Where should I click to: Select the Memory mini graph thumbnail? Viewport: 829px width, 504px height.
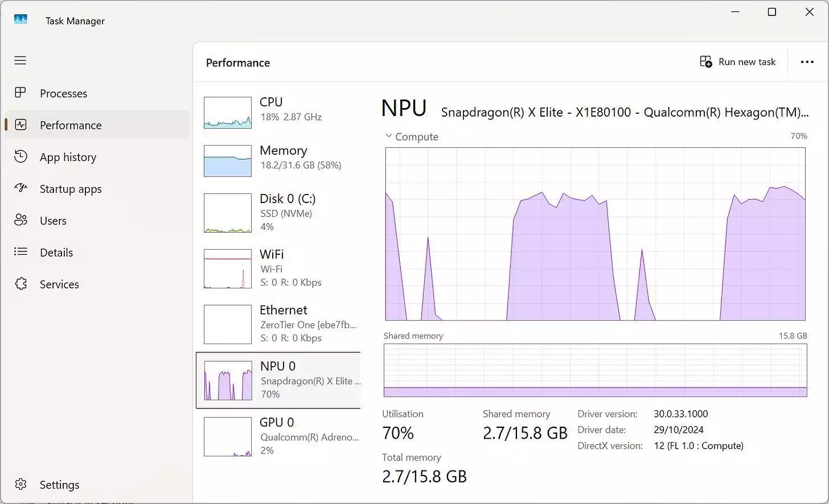point(228,160)
